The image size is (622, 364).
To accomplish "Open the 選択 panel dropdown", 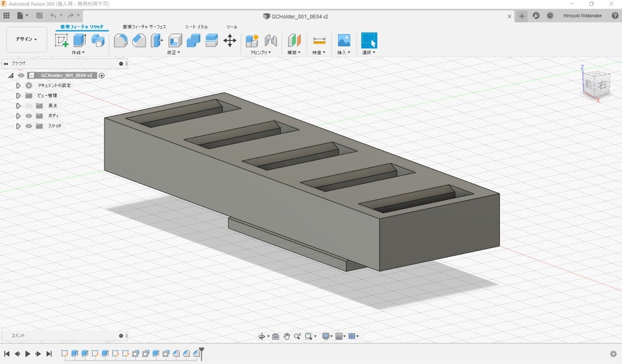I will (369, 53).
